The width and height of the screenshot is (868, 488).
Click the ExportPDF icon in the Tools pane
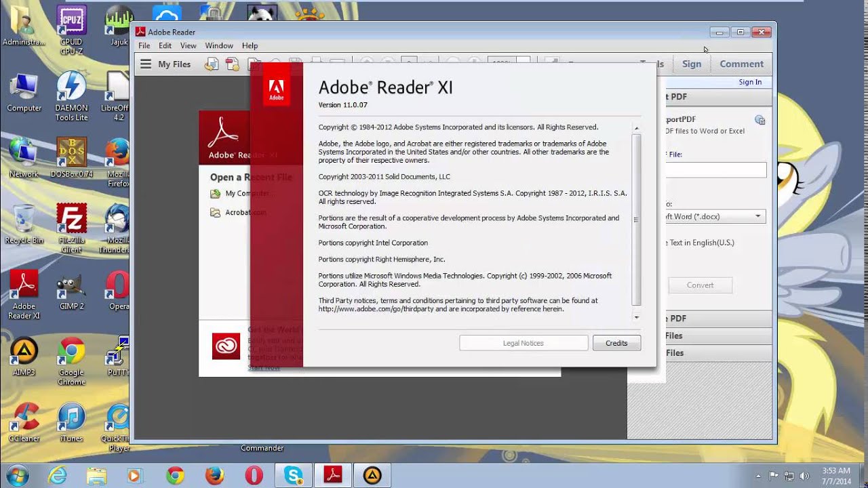(759, 120)
